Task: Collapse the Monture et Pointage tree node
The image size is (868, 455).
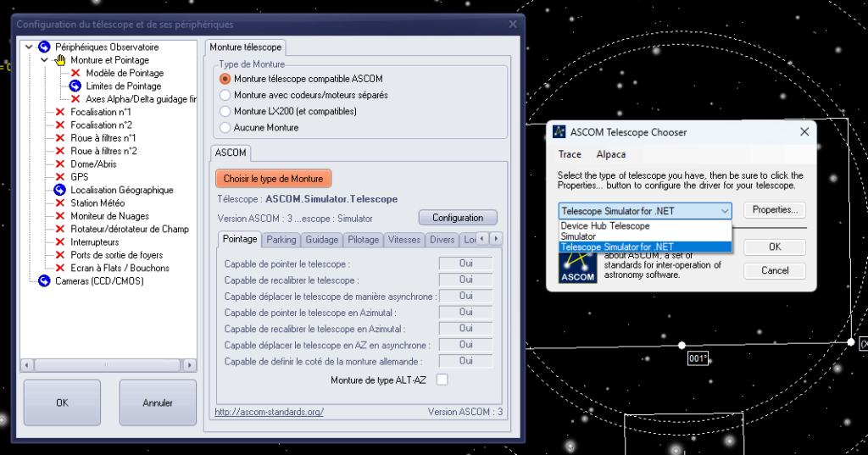Action: [44, 60]
